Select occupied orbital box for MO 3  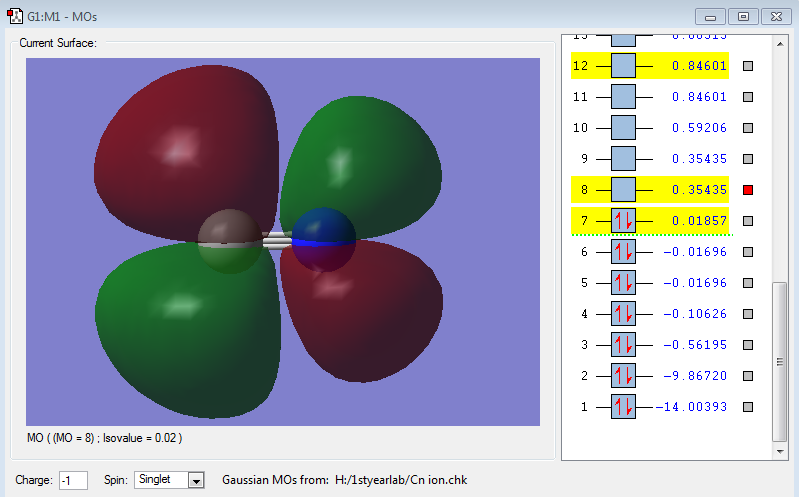623,345
